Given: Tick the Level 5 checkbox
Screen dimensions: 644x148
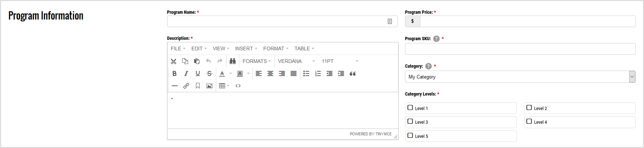Looking at the screenshot, I should click(410, 136).
